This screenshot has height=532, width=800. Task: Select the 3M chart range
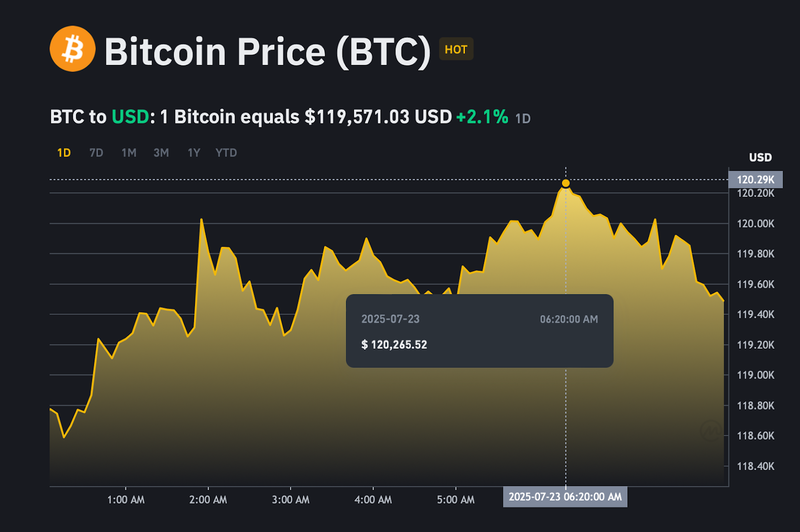[161, 153]
